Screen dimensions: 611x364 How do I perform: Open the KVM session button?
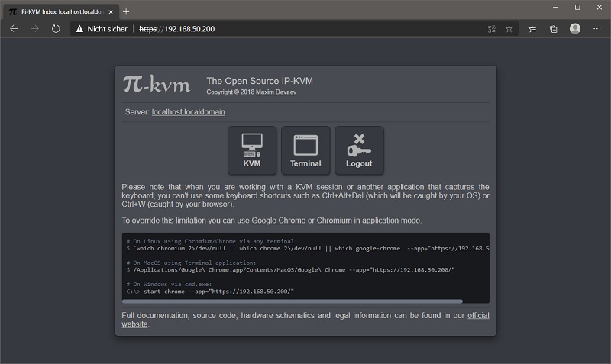252,150
